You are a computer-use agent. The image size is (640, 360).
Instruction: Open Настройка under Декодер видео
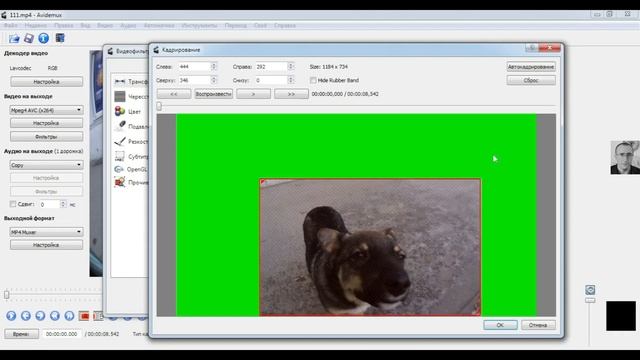pyautogui.click(x=47, y=82)
